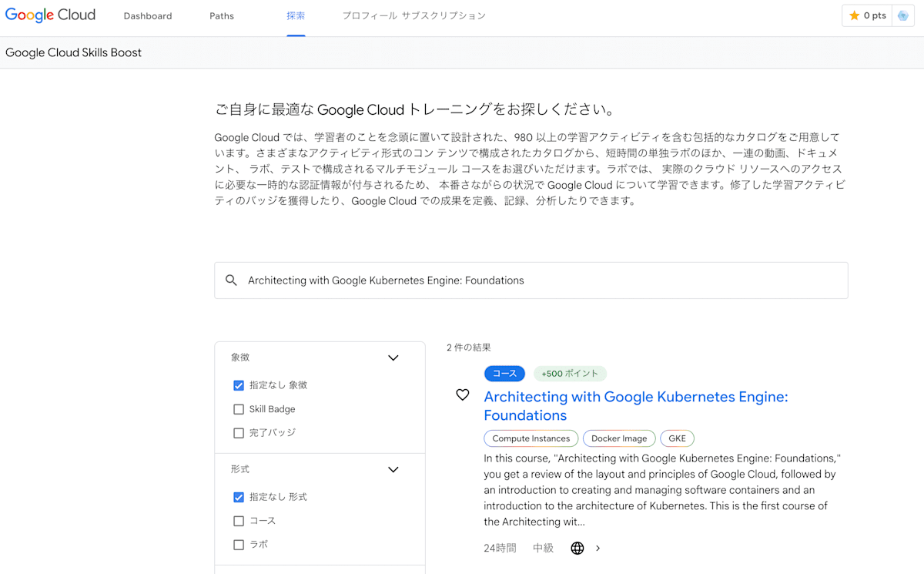924x574 pixels.
Task: Open the user profile avatar
Action: coord(903,15)
